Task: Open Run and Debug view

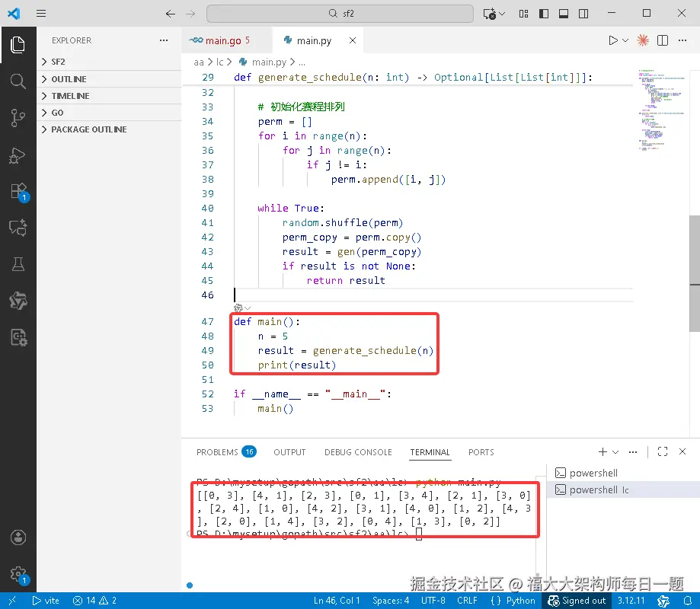Action: (x=18, y=155)
